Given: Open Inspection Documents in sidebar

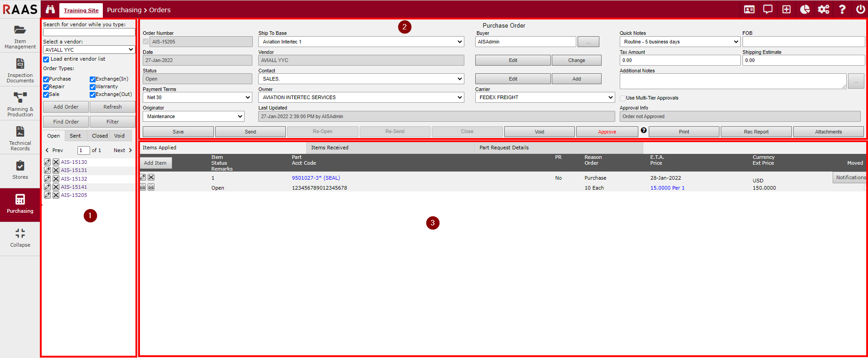Looking at the screenshot, I should tap(20, 70).
